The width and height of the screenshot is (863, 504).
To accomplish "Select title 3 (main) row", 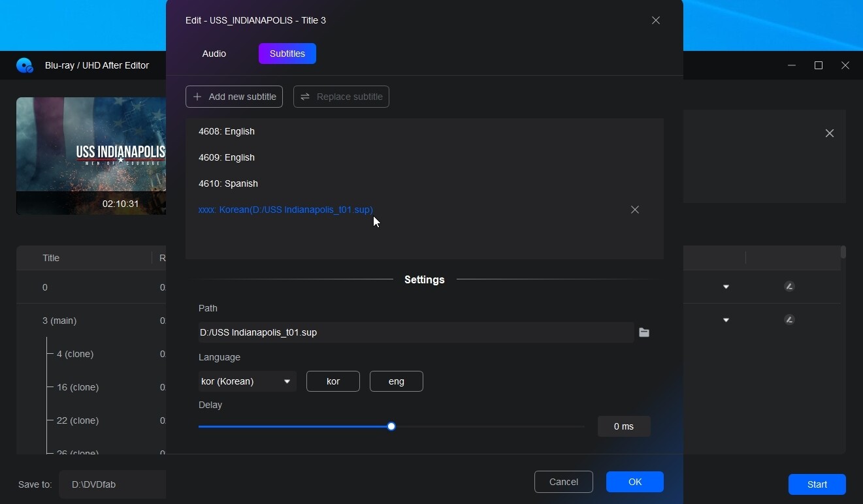I will 59,321.
